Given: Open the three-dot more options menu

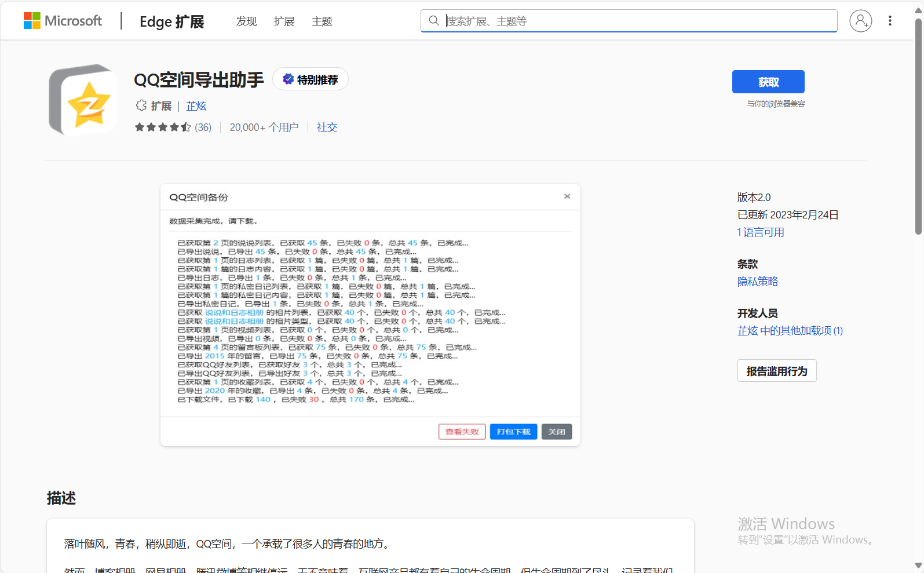Looking at the screenshot, I should [x=890, y=21].
